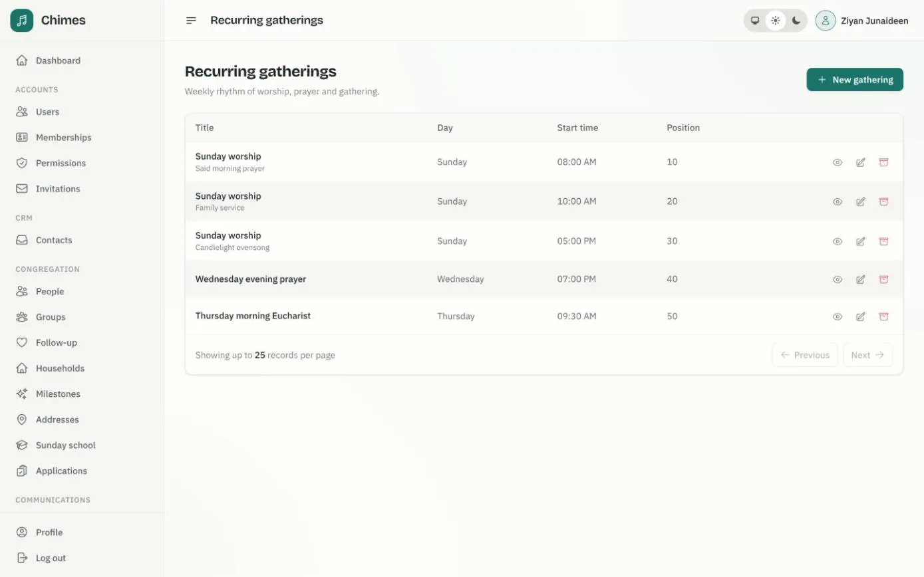Open the Applications page
Screen dimensions: 924x577
tap(82, 471)
